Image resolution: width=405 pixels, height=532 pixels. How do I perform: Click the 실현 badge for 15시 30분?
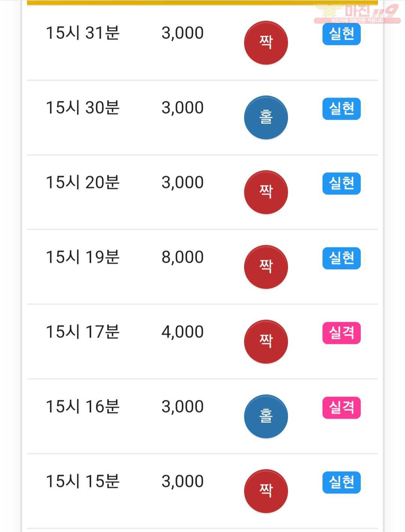tap(342, 109)
